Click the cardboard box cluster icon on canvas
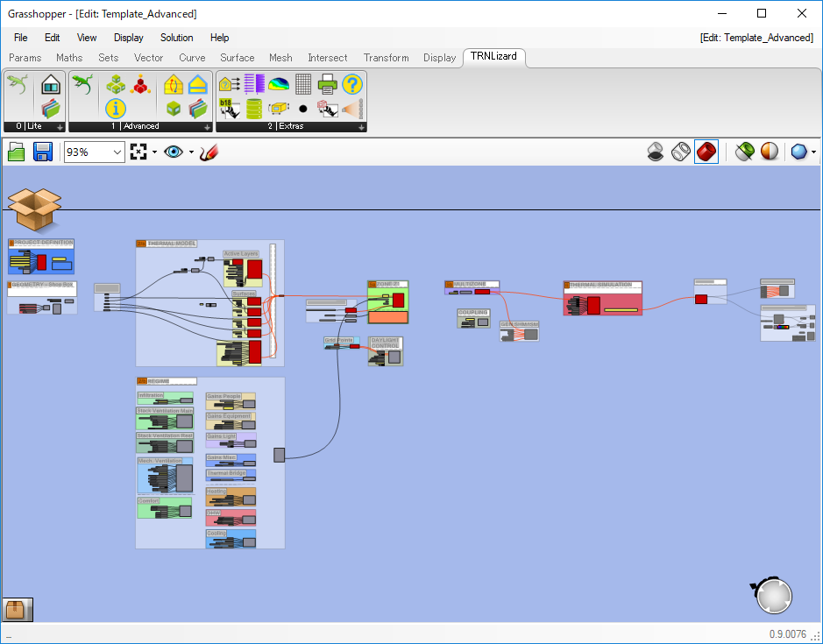Screen dimensions: 823x644 (x=35, y=209)
